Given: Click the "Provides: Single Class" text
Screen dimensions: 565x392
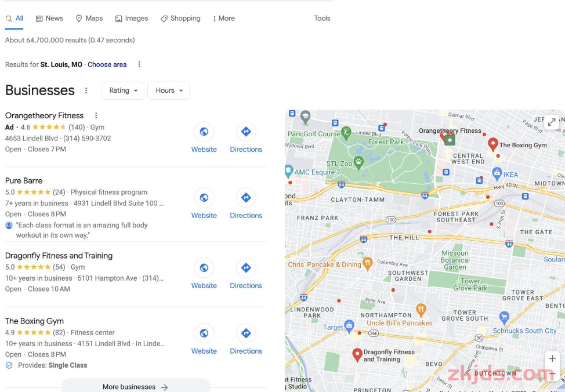Looking at the screenshot, I should click(x=53, y=365).
